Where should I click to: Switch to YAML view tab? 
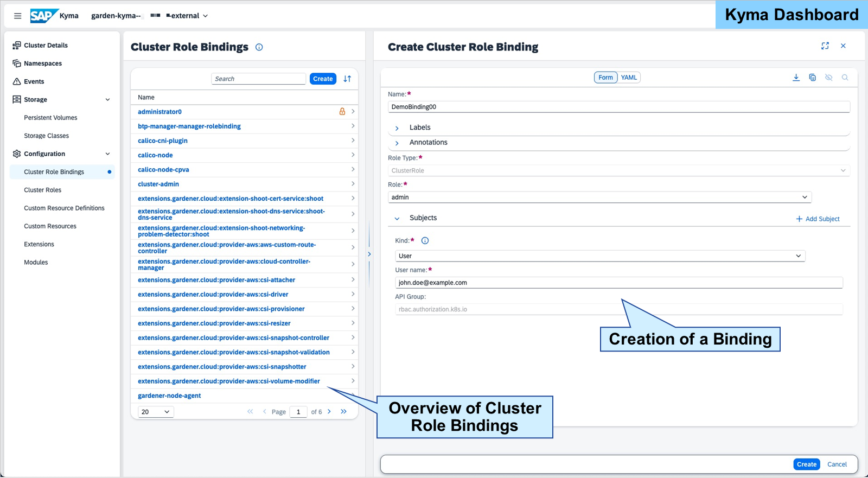629,78
